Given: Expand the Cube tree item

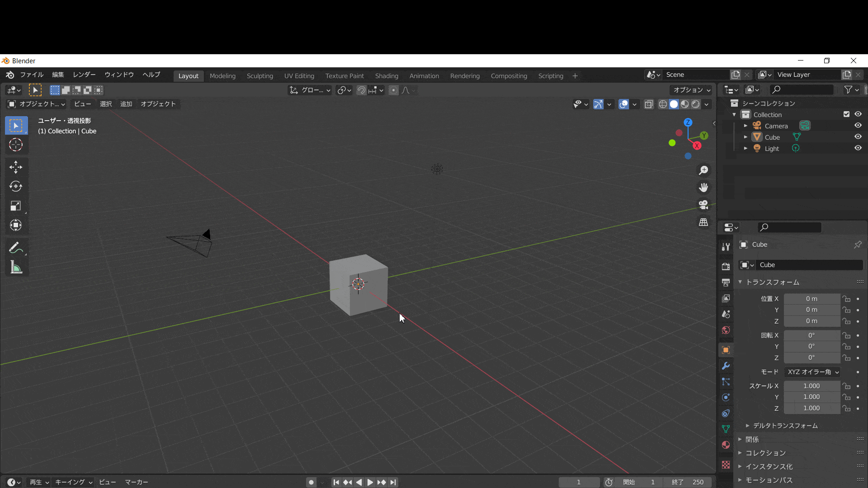Looking at the screenshot, I should click(x=745, y=137).
